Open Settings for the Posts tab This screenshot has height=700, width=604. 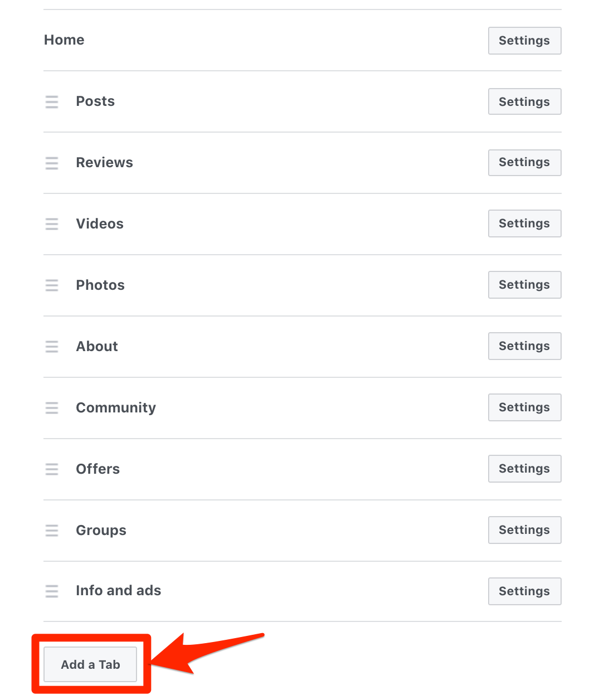click(524, 101)
